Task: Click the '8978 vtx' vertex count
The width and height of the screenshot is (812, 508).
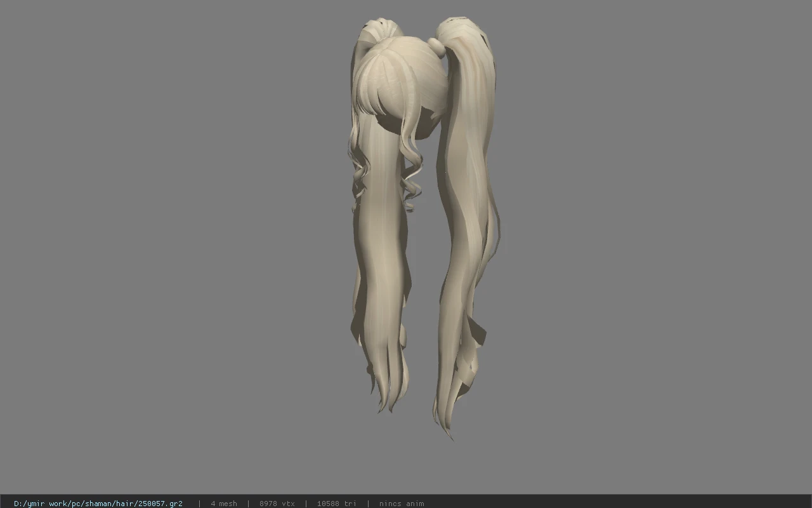Action: pyautogui.click(x=277, y=504)
